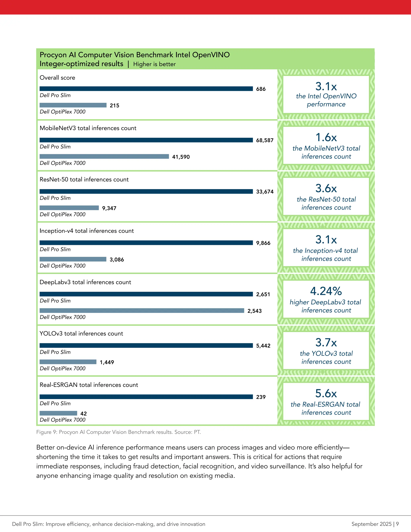Click the Dell Pro Slim 686 overall score bar

pyautogui.click(x=146, y=89)
